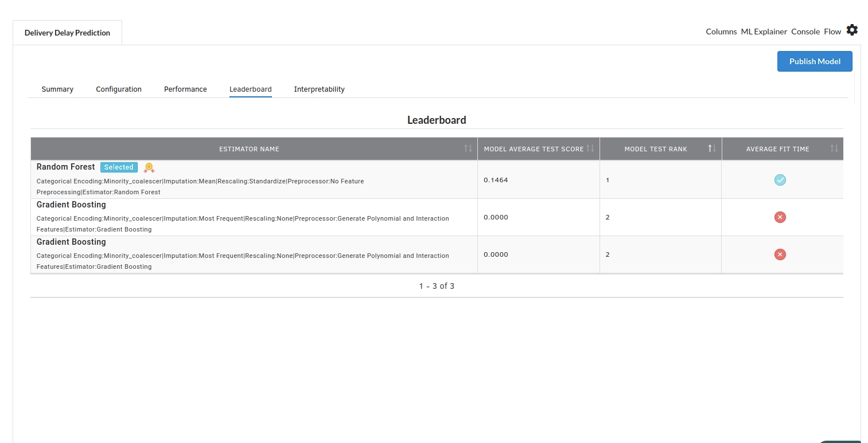
Task: Open the settings gear icon
Action: (852, 30)
